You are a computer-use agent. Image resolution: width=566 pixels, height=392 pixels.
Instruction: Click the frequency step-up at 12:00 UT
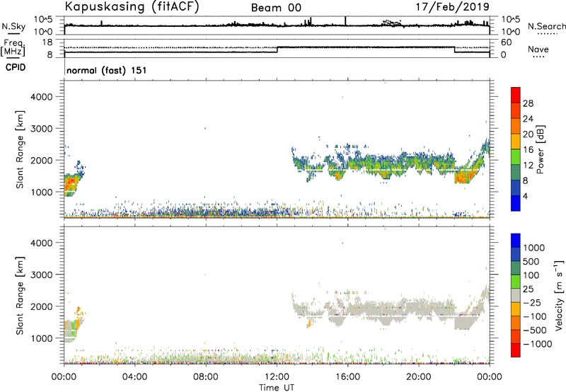coord(277,50)
